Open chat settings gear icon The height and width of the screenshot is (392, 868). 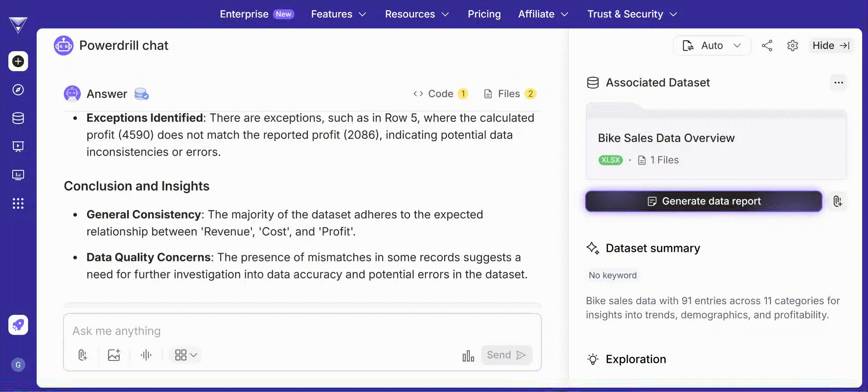tap(793, 45)
